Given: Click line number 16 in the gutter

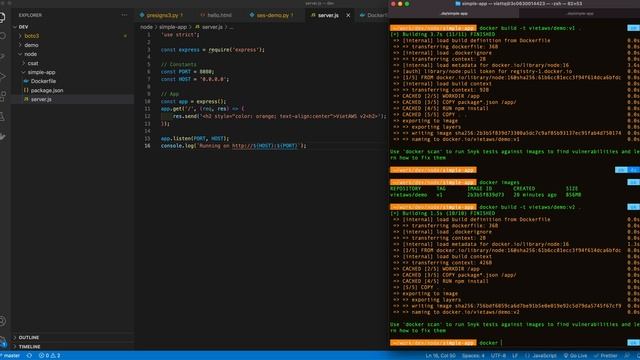Looking at the screenshot, I should pyautogui.click(x=147, y=146).
